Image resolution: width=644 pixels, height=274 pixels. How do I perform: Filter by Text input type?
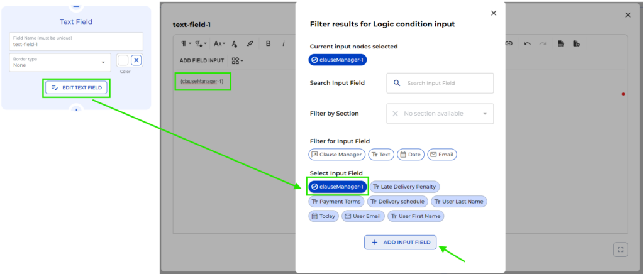pyautogui.click(x=381, y=155)
